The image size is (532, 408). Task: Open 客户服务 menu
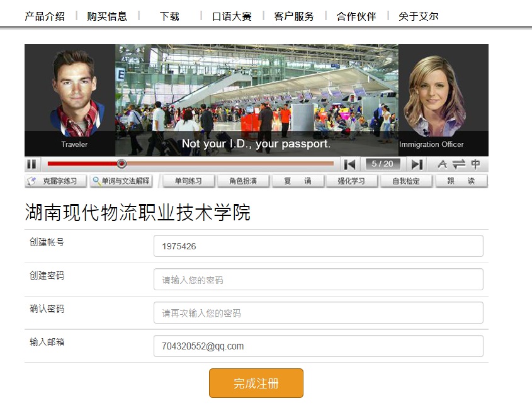(x=294, y=16)
